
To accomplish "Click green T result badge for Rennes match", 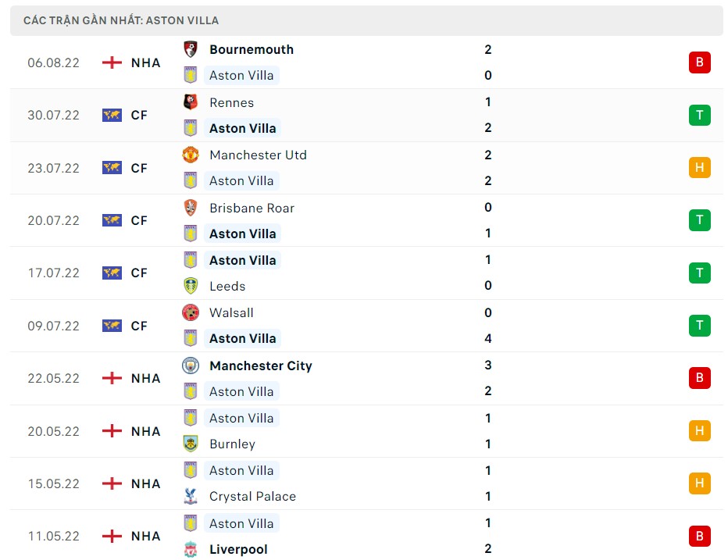I will 699,115.
